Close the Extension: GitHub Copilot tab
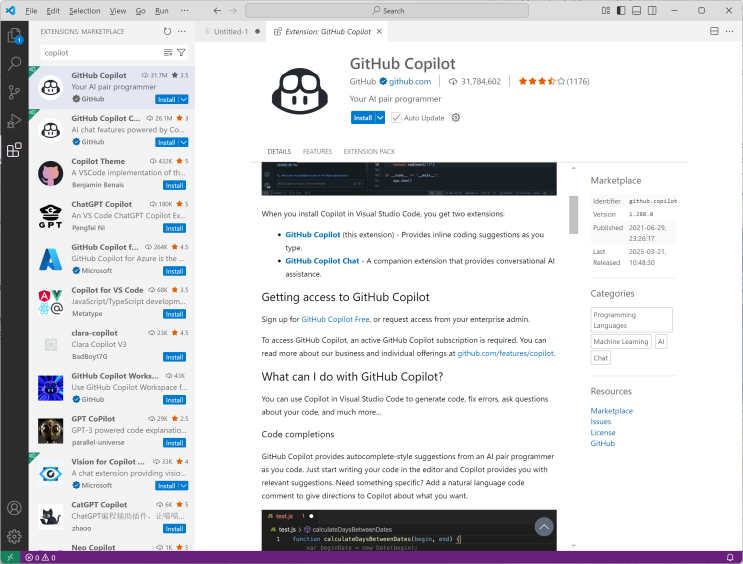 [379, 31]
